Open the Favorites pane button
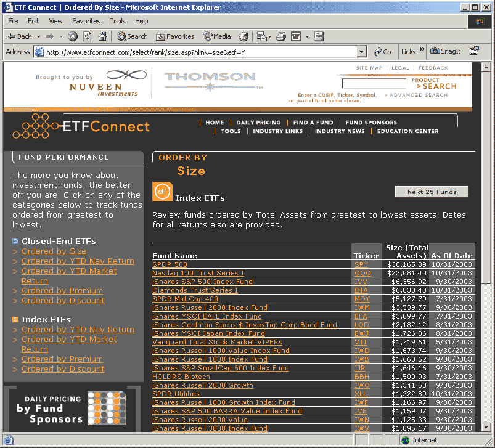The height and width of the screenshot is (448, 495). pyautogui.click(x=175, y=36)
